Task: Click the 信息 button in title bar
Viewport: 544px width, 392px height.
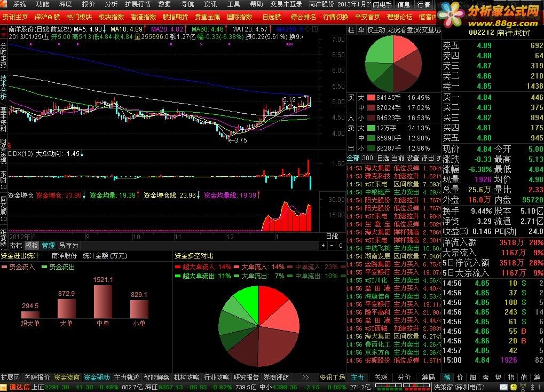Action: click(404, 4)
